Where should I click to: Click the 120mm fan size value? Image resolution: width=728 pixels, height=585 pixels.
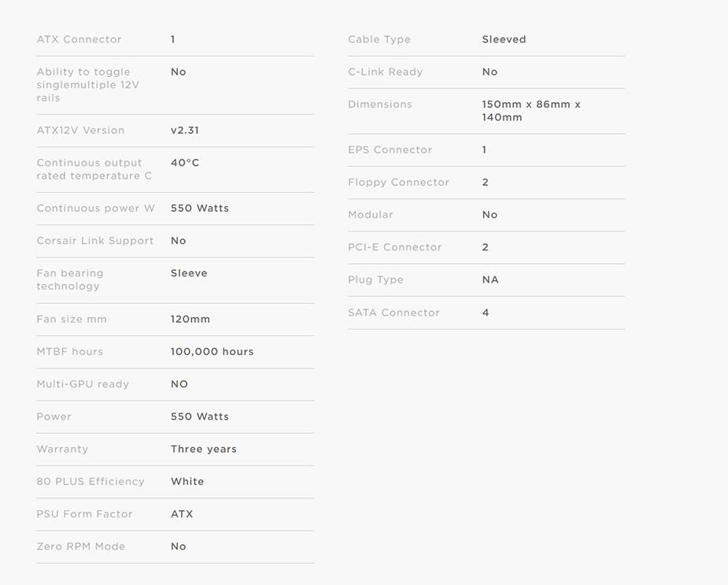click(x=190, y=320)
